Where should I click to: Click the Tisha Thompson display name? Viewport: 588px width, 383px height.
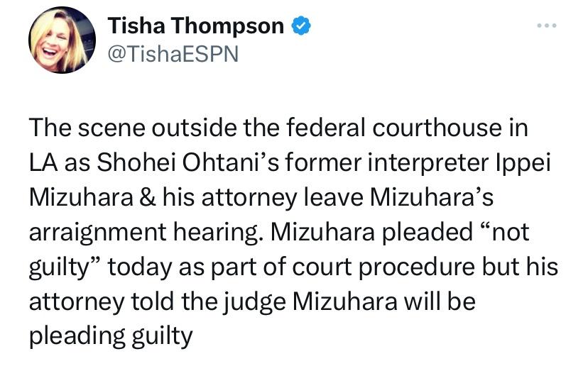196,26
